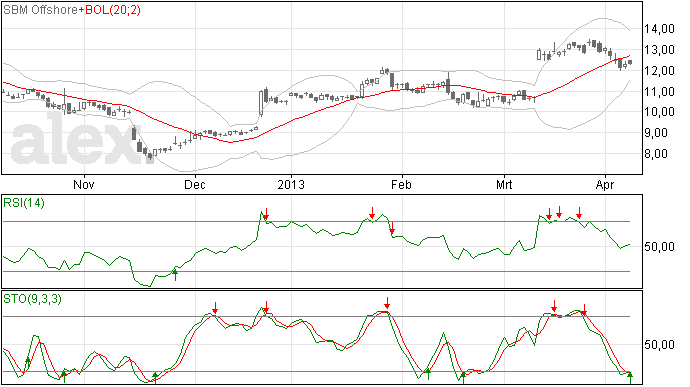The height and width of the screenshot is (387, 690).
Task: Click the 50,00 label of STO panel
Action: coord(659,345)
